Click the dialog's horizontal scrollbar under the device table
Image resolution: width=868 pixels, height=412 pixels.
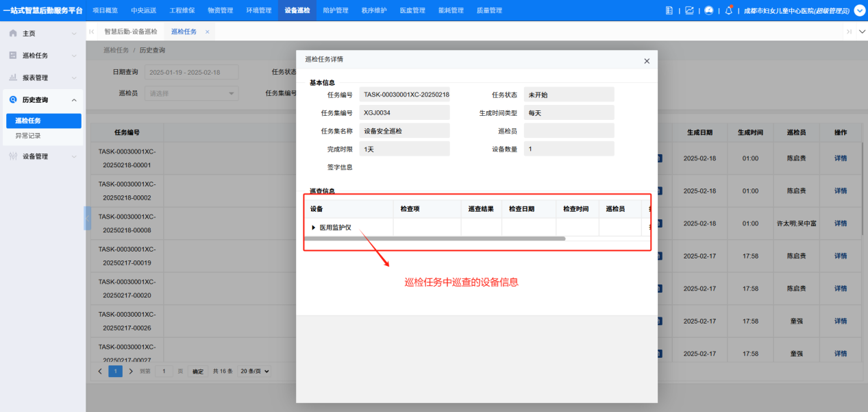tap(435, 239)
